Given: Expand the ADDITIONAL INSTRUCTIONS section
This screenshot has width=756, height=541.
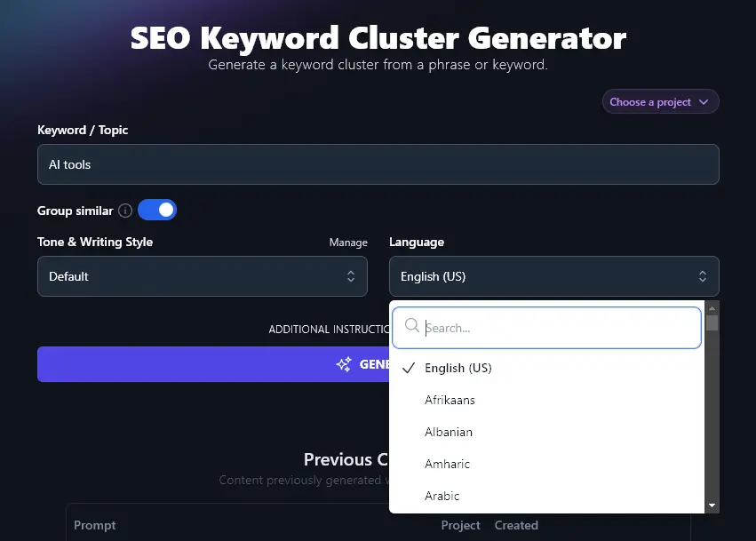Looking at the screenshot, I should point(327,329).
